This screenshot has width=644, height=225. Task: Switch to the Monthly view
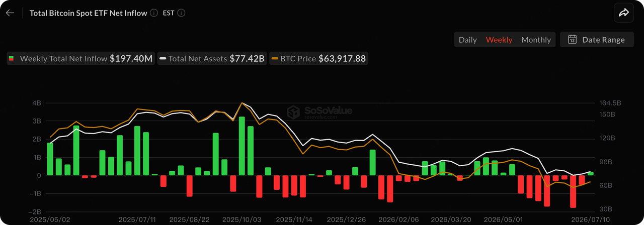pyautogui.click(x=536, y=40)
